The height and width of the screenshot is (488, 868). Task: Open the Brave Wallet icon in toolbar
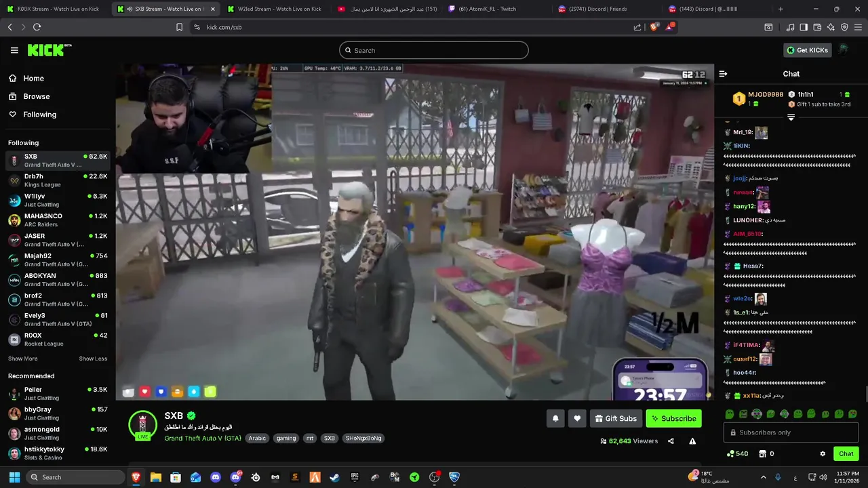click(x=817, y=27)
